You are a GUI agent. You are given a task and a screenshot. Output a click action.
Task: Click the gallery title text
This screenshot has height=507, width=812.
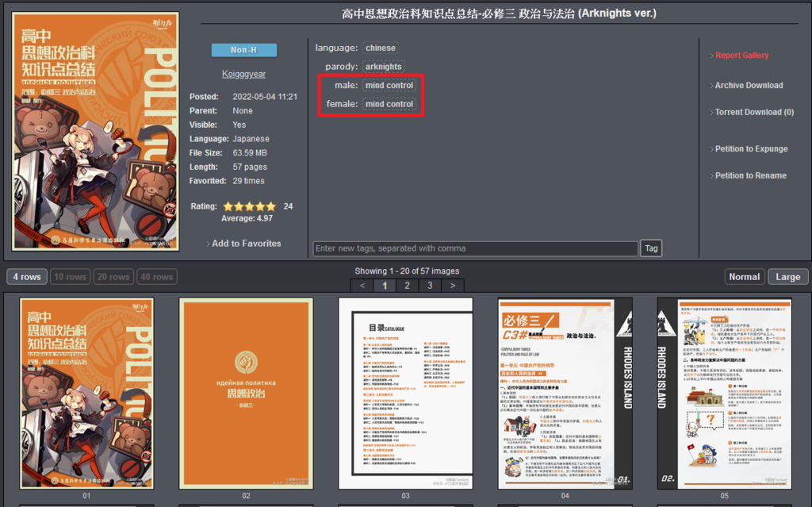point(499,13)
